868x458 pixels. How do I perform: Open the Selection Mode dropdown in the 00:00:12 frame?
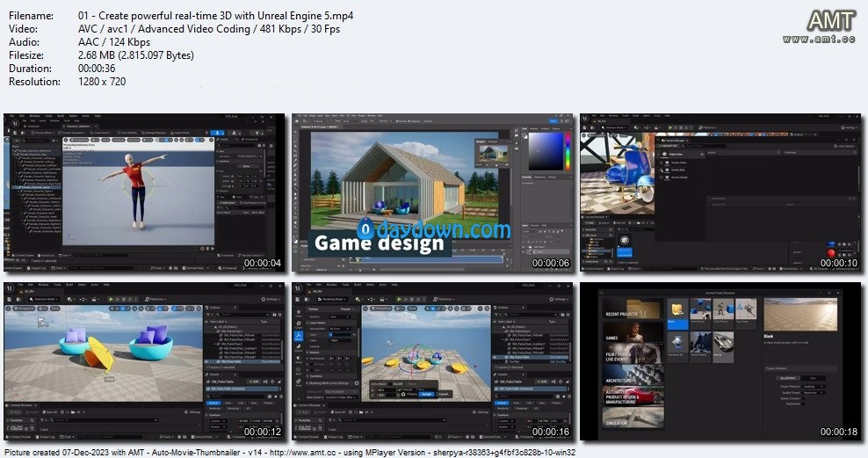44,299
